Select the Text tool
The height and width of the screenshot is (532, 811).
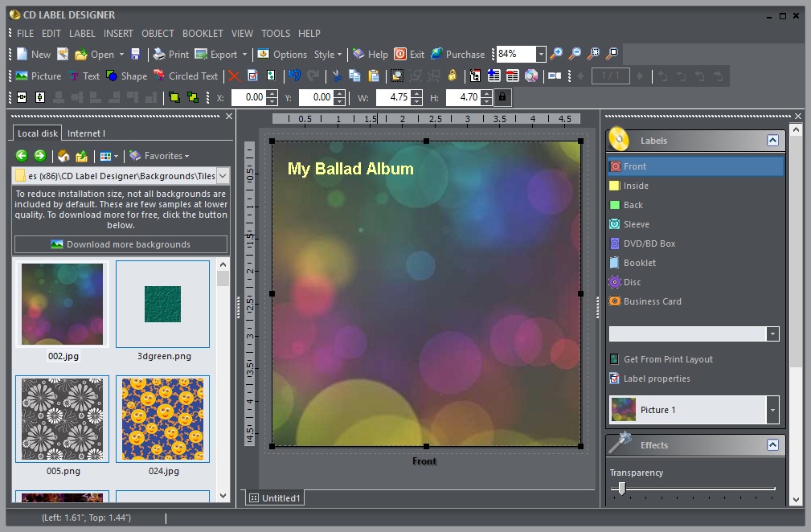pos(84,76)
